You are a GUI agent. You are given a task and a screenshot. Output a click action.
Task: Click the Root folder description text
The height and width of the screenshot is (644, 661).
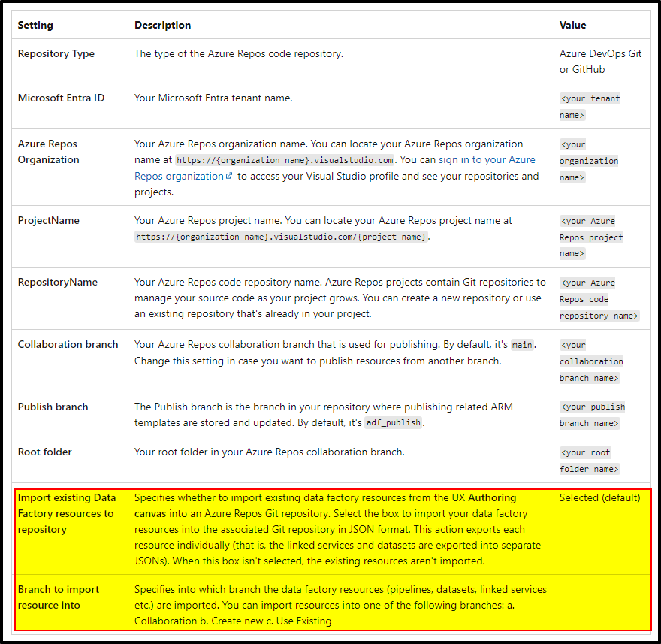click(270, 452)
